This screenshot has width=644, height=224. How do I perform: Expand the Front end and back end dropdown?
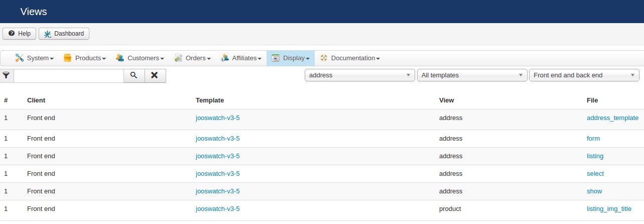584,75
